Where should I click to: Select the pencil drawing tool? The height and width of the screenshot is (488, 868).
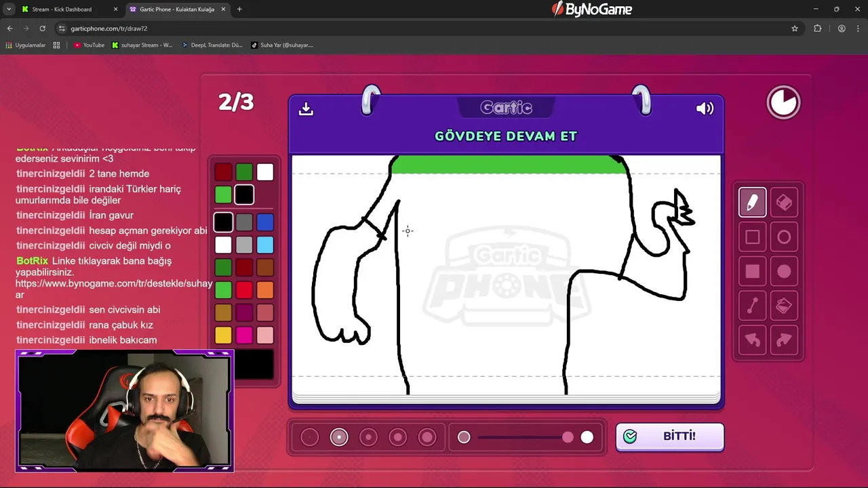click(752, 202)
